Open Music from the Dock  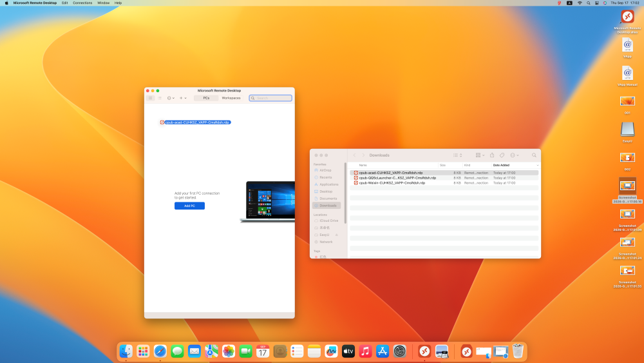[x=365, y=351]
